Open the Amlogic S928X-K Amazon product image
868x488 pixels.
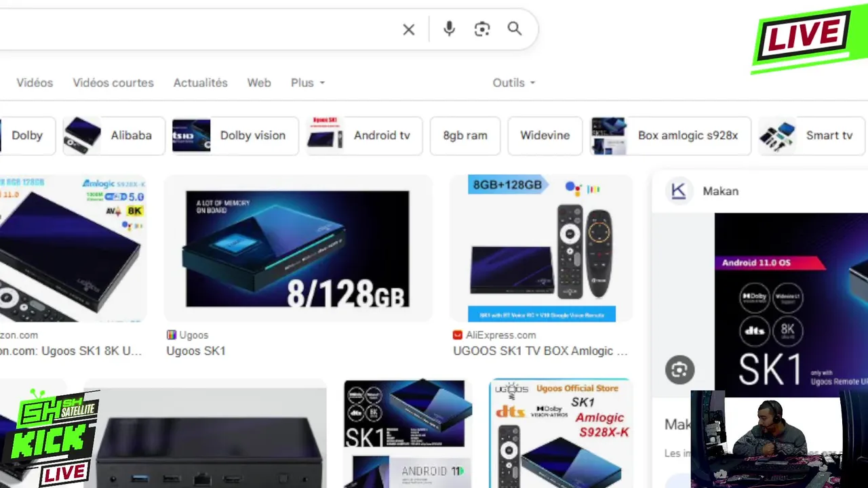point(73,248)
